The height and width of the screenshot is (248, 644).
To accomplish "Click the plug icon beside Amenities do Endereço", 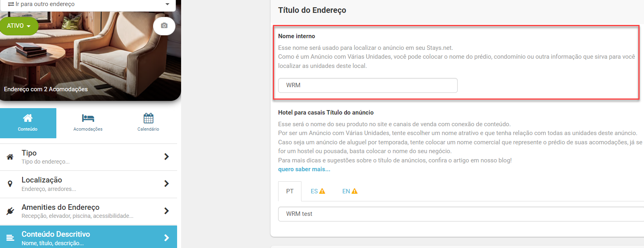I will pos(10,211).
